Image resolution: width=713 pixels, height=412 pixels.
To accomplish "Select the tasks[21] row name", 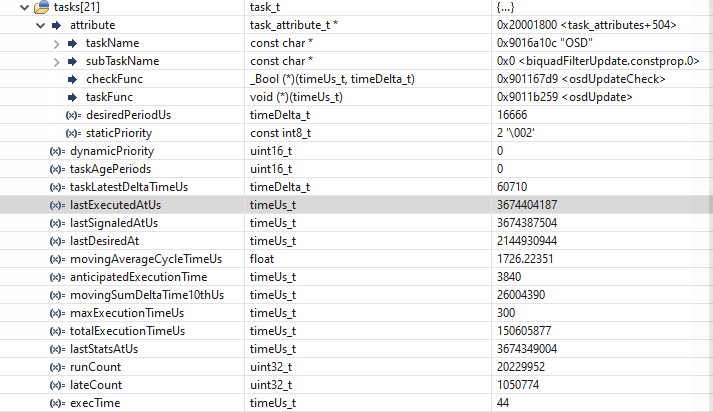I will coord(77,7).
